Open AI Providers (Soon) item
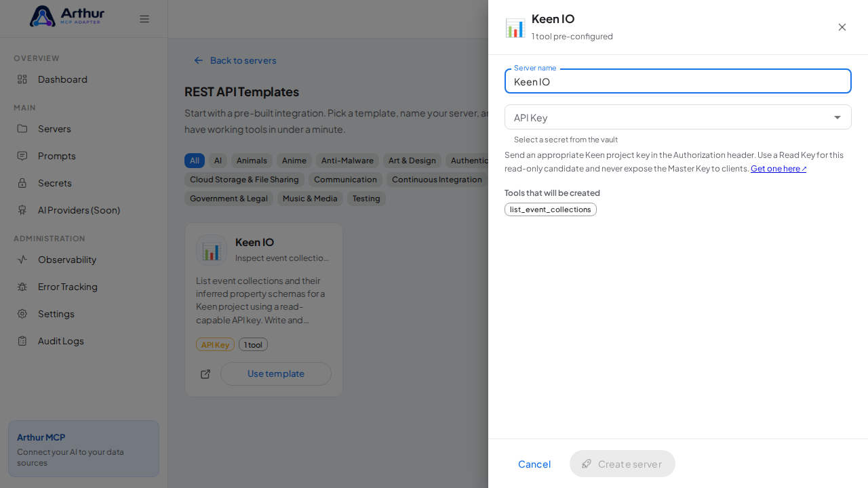 pyautogui.click(x=84, y=210)
